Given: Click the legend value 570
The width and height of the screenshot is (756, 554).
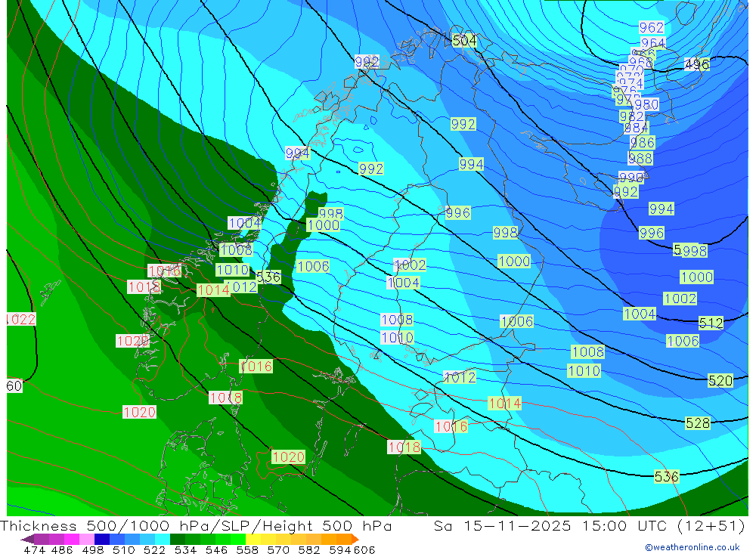Looking at the screenshot, I should click(x=277, y=549).
